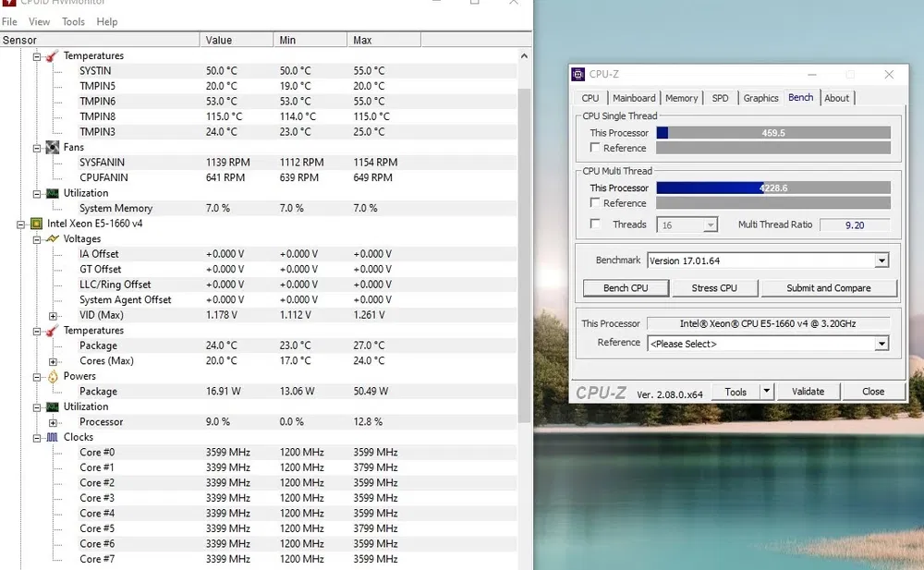Click the This Processor name field

pyautogui.click(x=768, y=323)
